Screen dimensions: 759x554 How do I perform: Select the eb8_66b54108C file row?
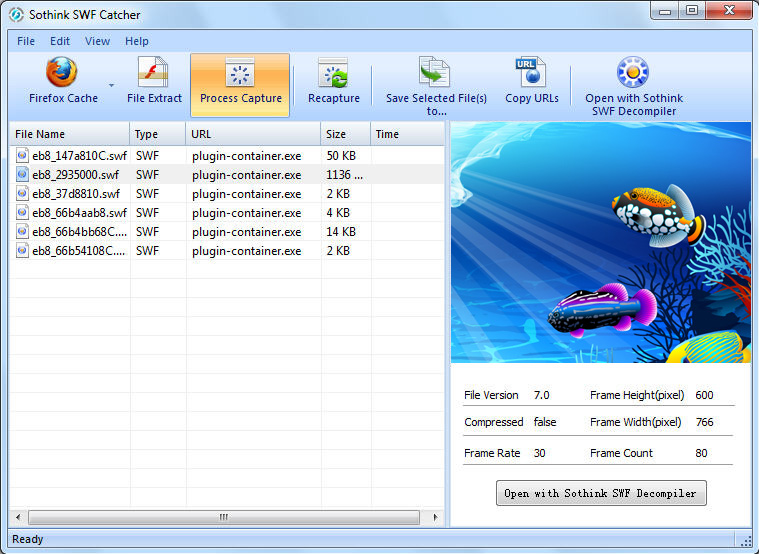pyautogui.click(x=227, y=251)
